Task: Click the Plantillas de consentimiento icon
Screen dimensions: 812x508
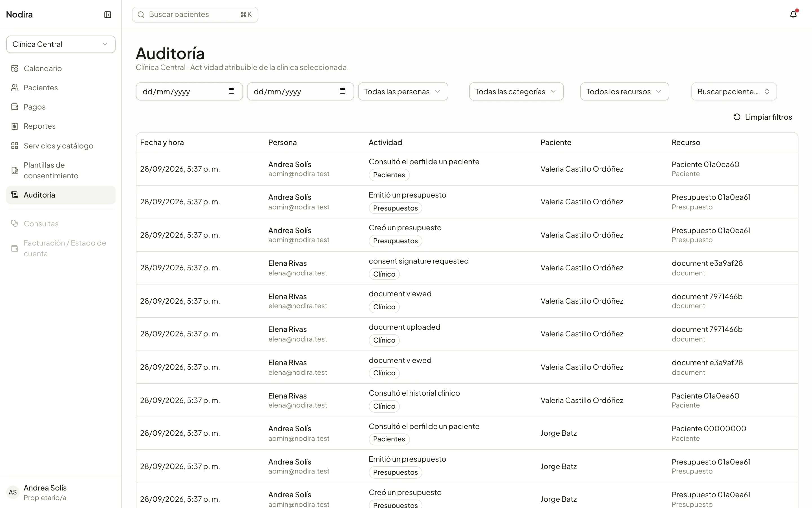Action: coord(14,170)
